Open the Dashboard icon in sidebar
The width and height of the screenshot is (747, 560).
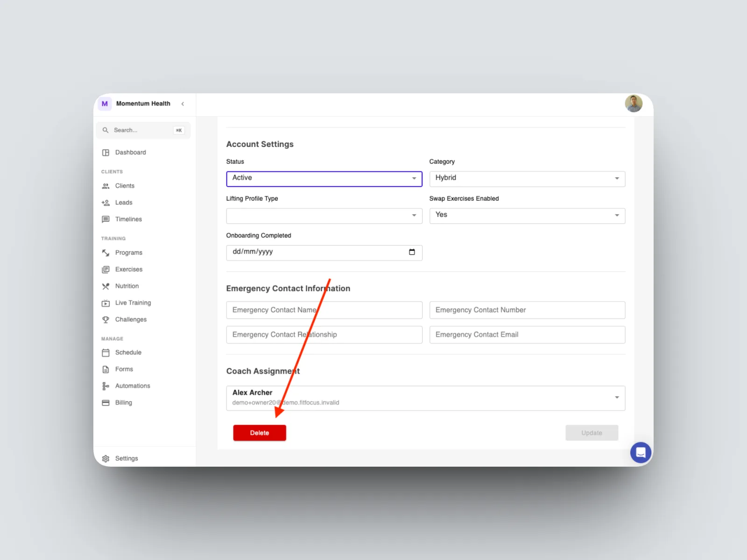pyautogui.click(x=106, y=153)
